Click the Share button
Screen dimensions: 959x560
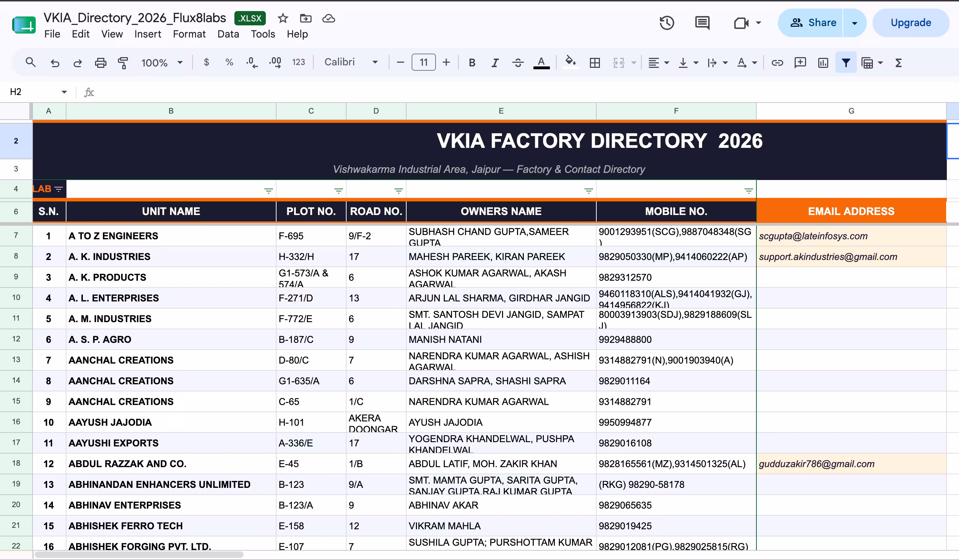[811, 23]
